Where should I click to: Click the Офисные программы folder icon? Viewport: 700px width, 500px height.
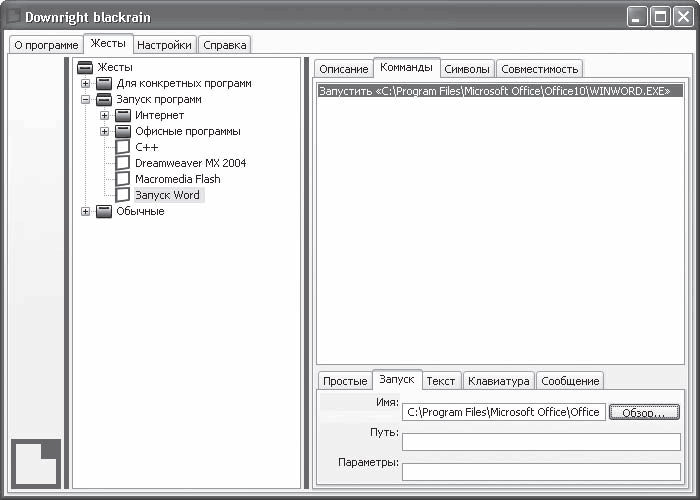[x=123, y=131]
